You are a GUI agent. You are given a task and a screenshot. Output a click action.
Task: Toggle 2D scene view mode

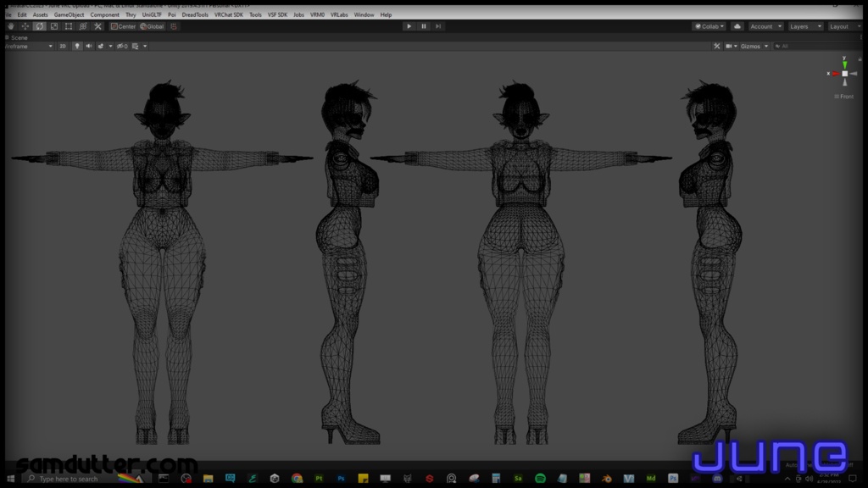[63, 46]
